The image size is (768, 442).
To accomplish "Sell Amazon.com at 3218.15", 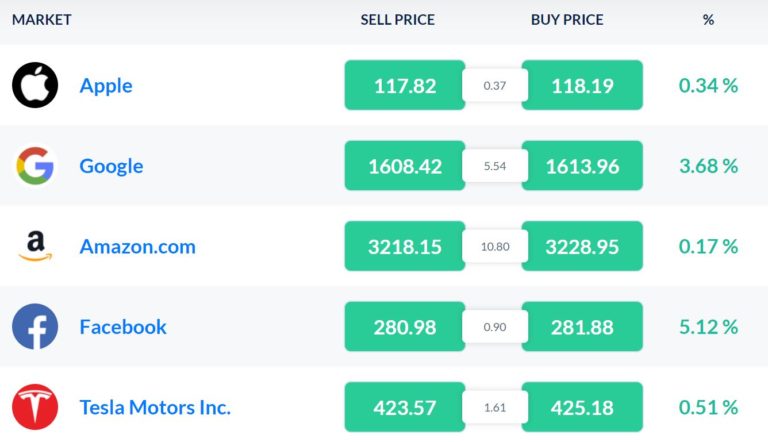I will click(x=405, y=246).
